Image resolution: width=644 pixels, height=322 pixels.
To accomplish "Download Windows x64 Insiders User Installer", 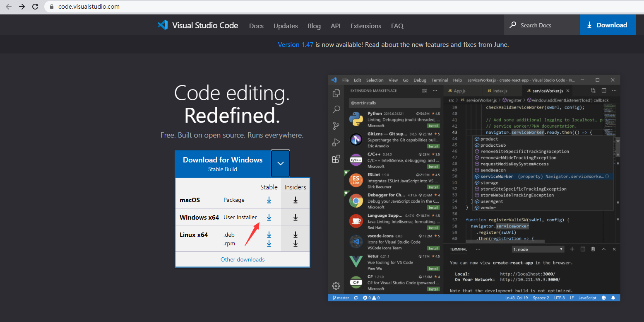I will pos(296,218).
